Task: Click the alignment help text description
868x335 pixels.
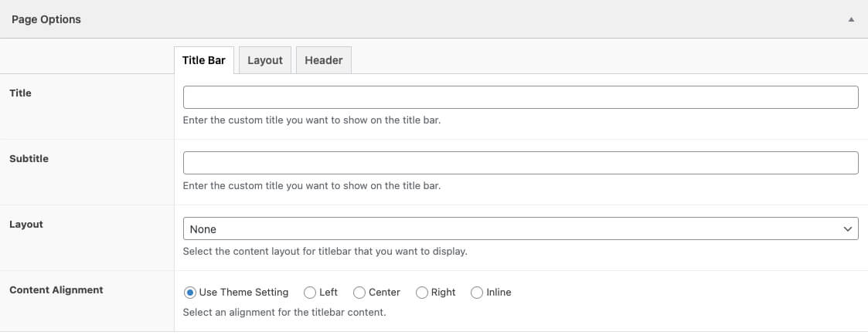Action: tap(284, 313)
